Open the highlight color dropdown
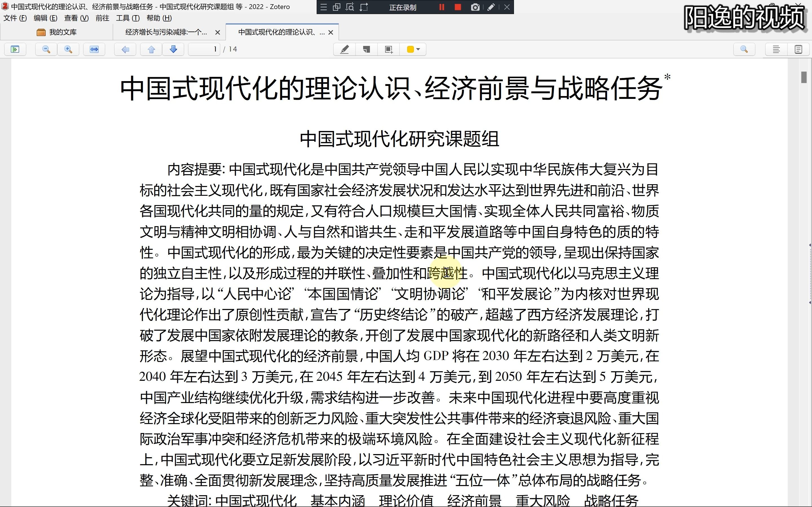 [417, 49]
